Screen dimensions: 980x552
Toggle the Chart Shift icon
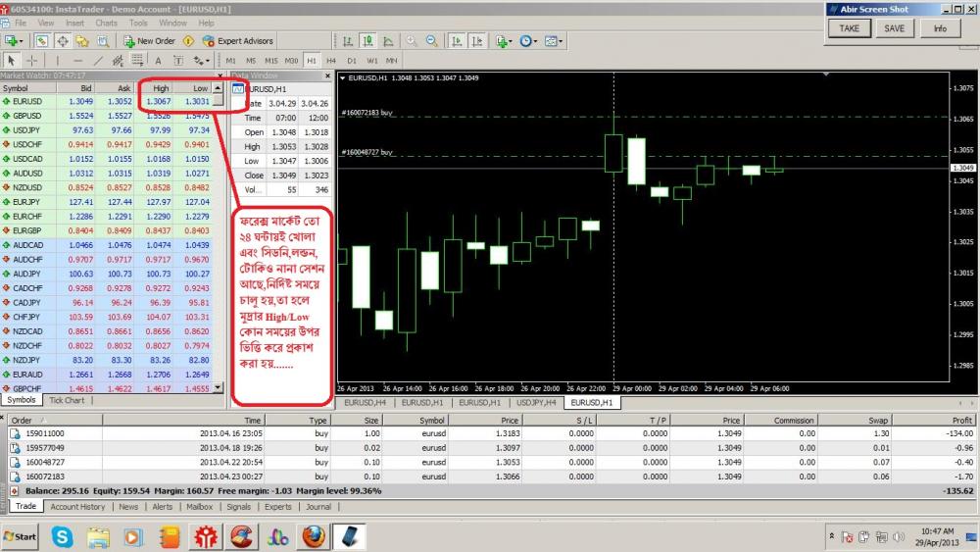pos(477,40)
